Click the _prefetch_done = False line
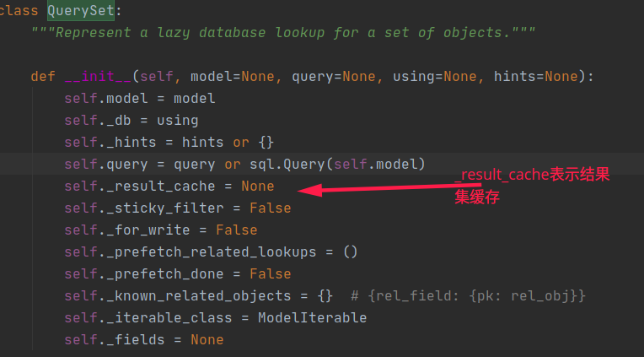The image size is (644, 357). [x=177, y=273]
